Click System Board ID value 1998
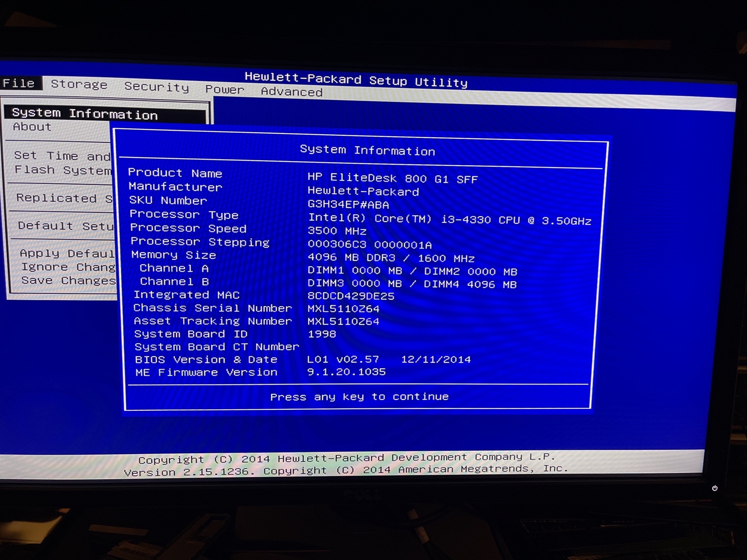 tap(322, 334)
